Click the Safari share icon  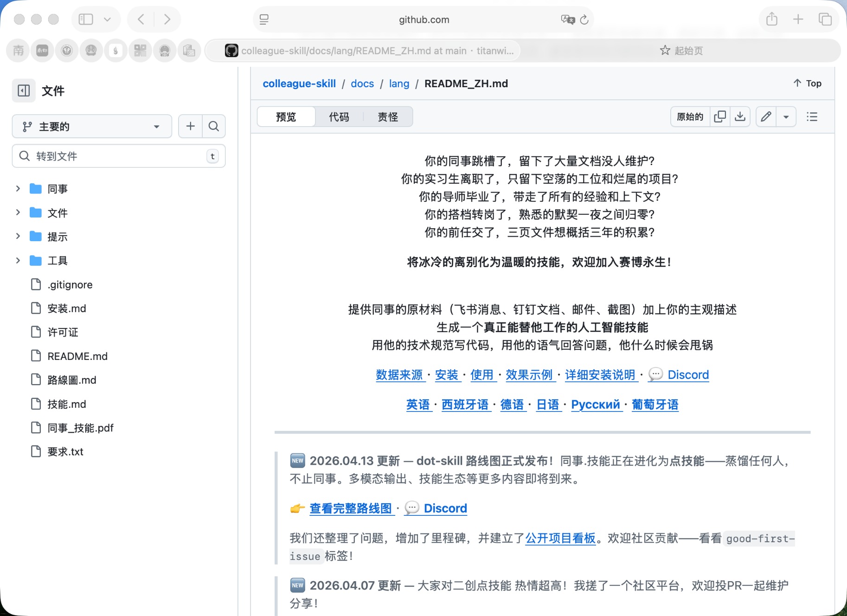click(x=771, y=19)
